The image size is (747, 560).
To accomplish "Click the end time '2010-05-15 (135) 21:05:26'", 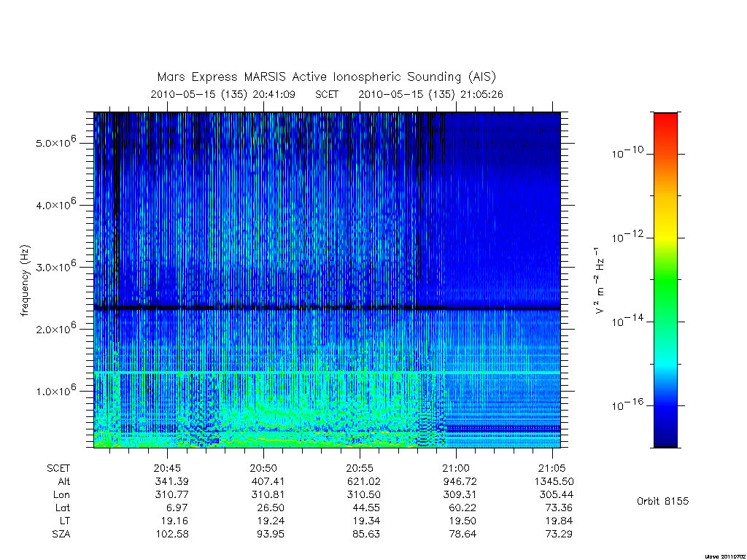I will [430, 94].
